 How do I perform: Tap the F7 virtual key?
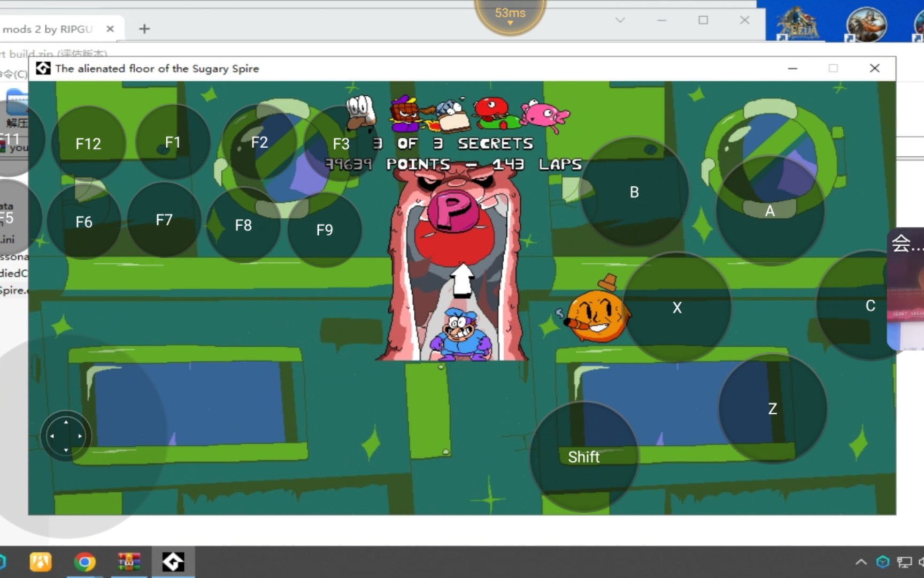pyautogui.click(x=164, y=219)
